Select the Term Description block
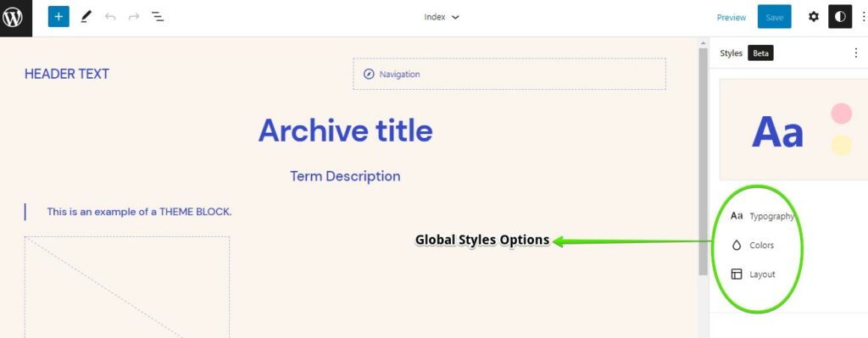This screenshot has height=338, width=868. [346, 176]
